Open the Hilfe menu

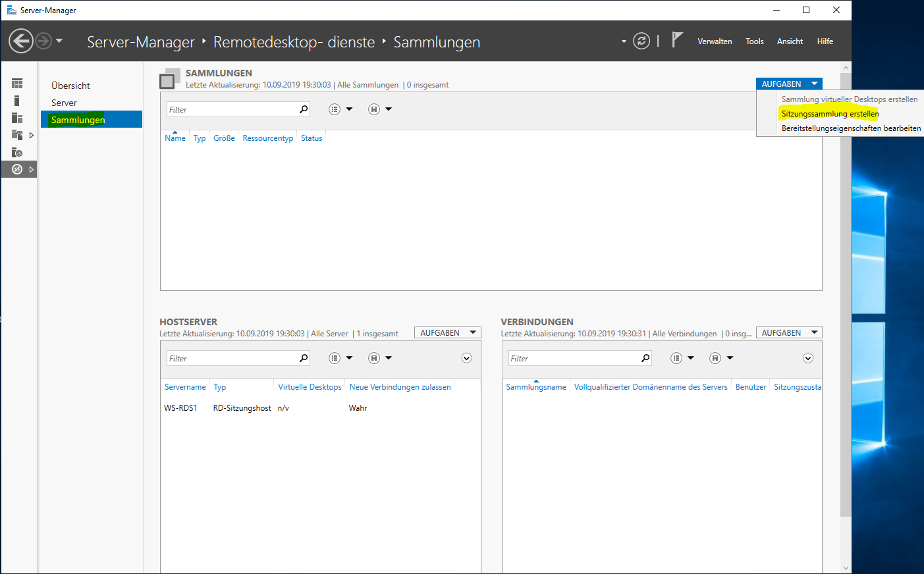click(x=825, y=41)
